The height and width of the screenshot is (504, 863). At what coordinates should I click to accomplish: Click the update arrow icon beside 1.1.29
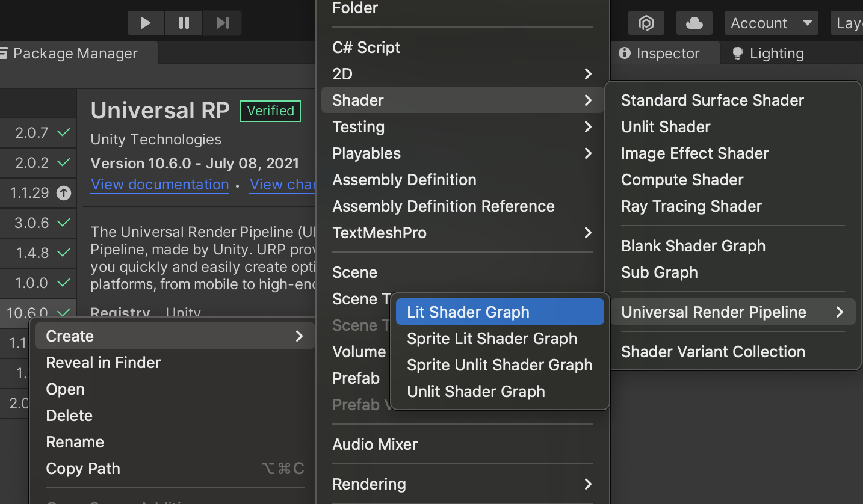tap(63, 193)
